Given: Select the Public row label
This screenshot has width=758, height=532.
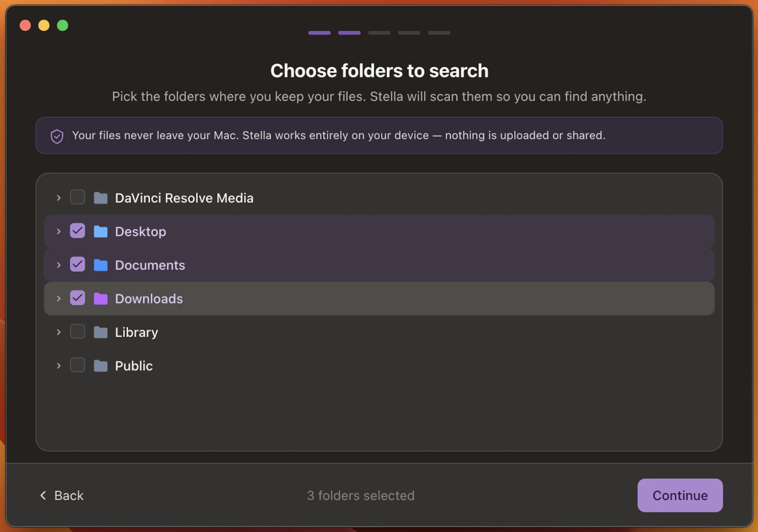Looking at the screenshot, I should point(134,366).
